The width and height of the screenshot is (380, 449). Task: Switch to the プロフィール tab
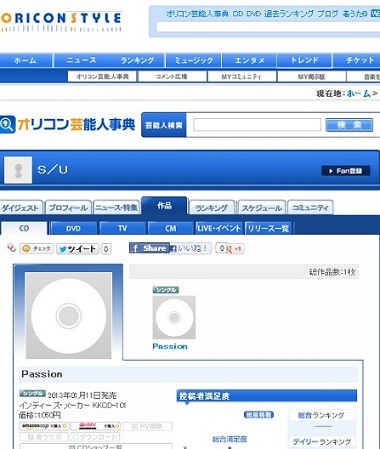[x=68, y=208]
